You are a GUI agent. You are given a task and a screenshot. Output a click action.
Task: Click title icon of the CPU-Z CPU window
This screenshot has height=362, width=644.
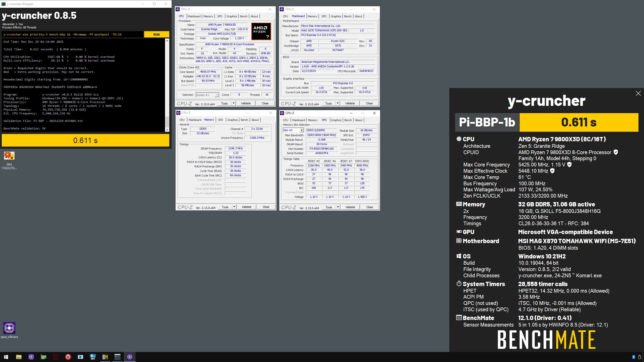(178, 9)
